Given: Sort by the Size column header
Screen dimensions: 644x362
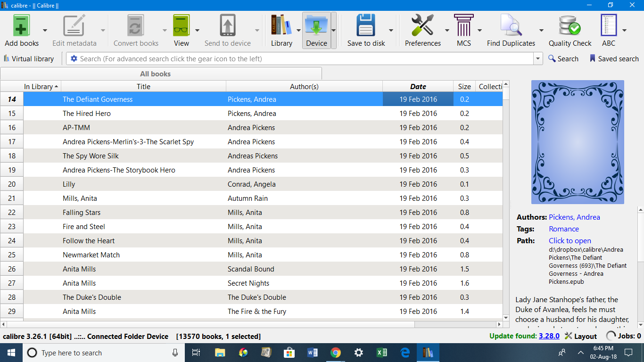Looking at the screenshot, I should (x=464, y=86).
